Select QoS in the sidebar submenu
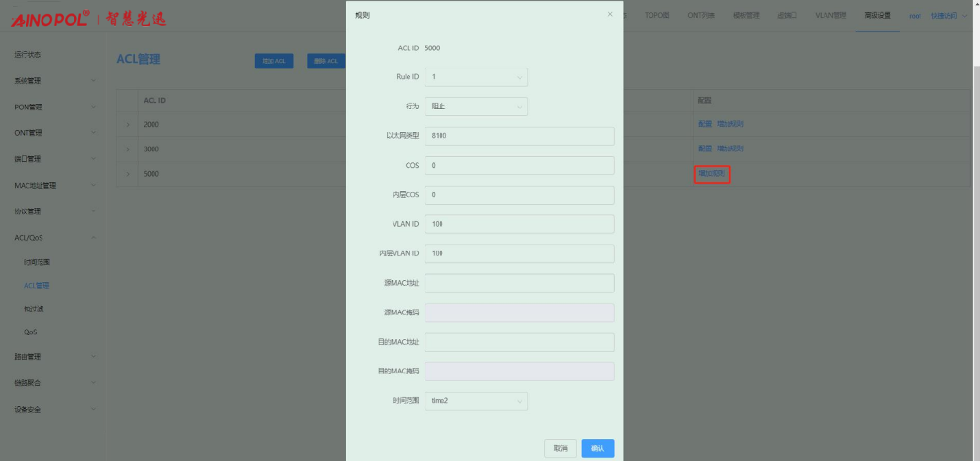The image size is (980, 461). (31, 332)
